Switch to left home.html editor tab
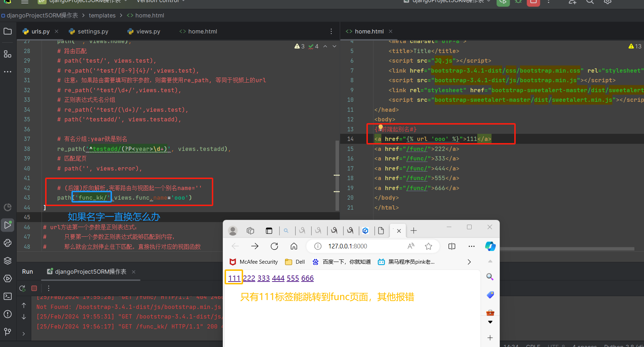 (x=198, y=31)
